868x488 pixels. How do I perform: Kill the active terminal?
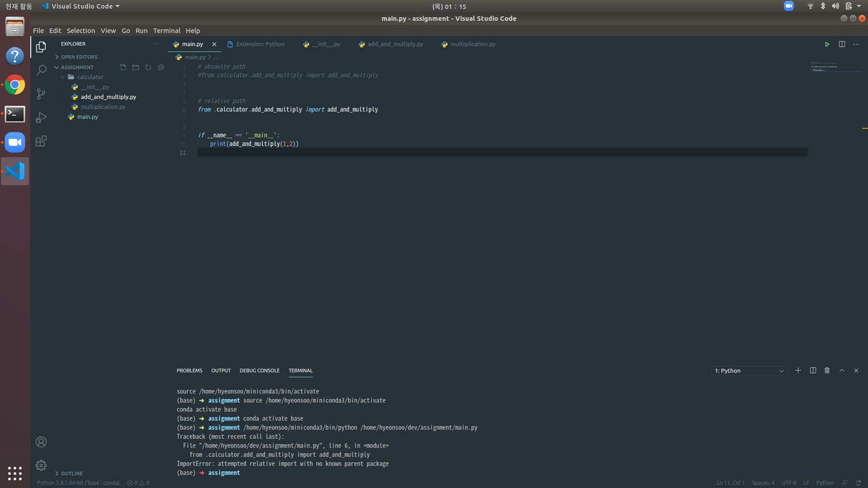click(827, 371)
